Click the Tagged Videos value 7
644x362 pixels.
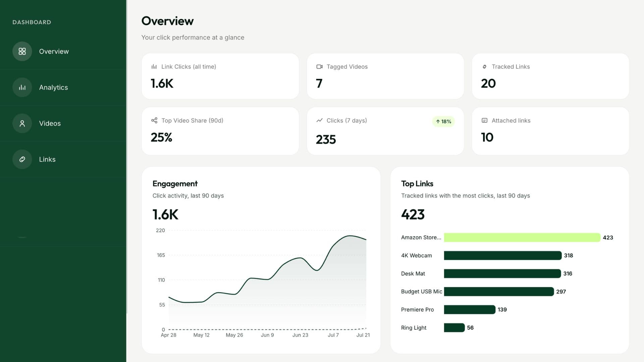coord(319,83)
